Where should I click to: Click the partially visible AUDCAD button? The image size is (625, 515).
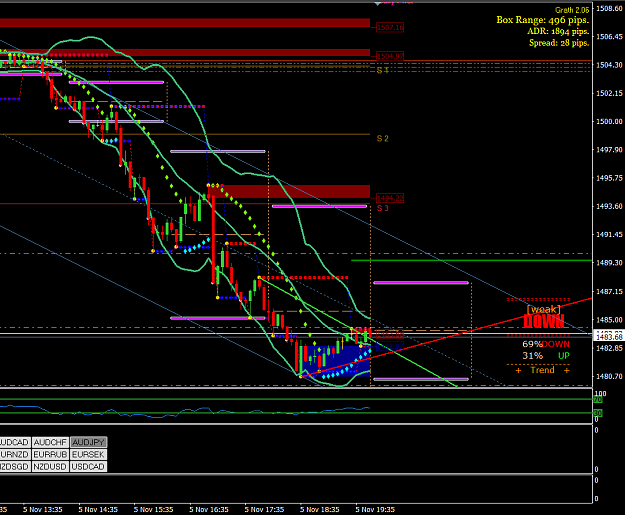[15, 442]
